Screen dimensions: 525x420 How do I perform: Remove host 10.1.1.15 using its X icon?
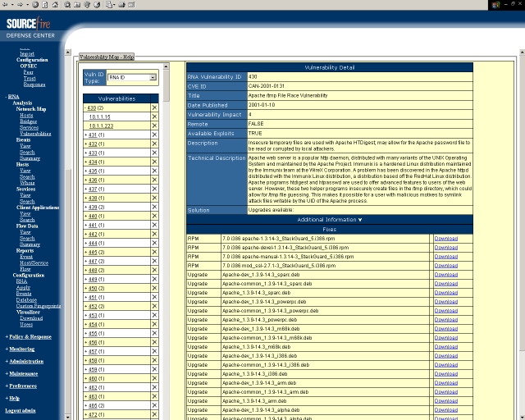[x=154, y=116]
